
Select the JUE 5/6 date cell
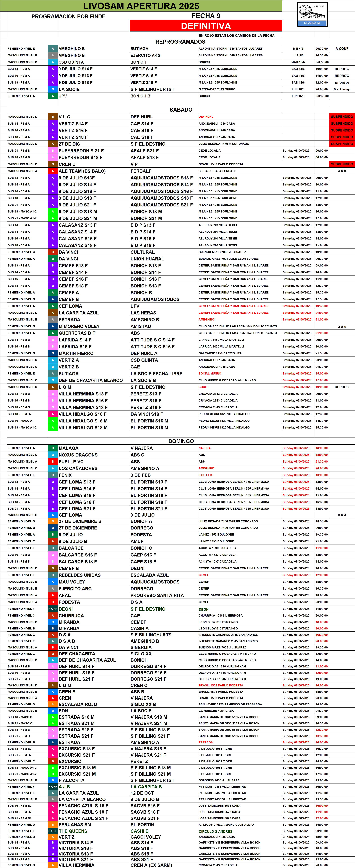pyautogui.click(x=298, y=55)
